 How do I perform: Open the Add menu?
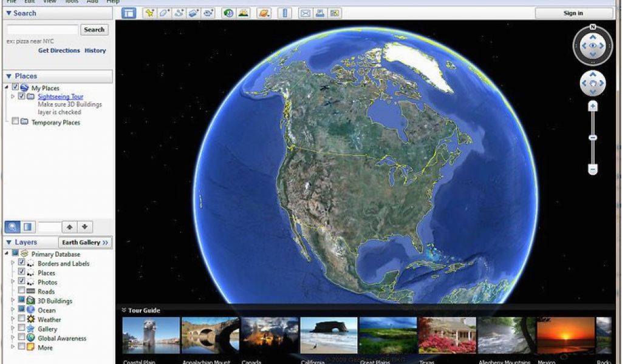92,2
